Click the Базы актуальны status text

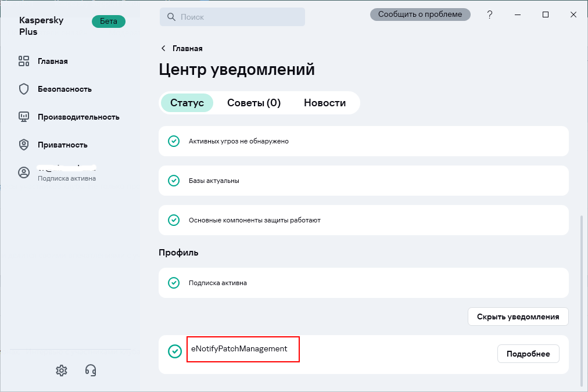click(214, 181)
